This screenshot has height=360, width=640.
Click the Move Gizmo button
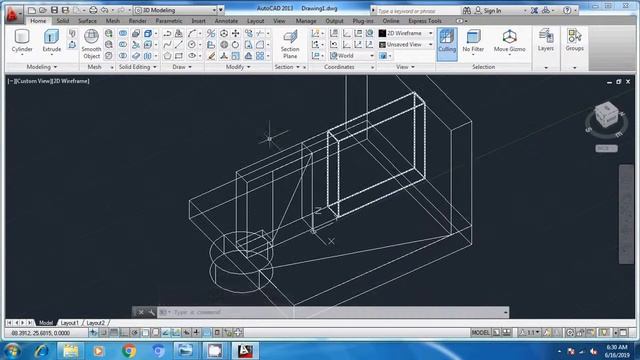[x=509, y=41]
